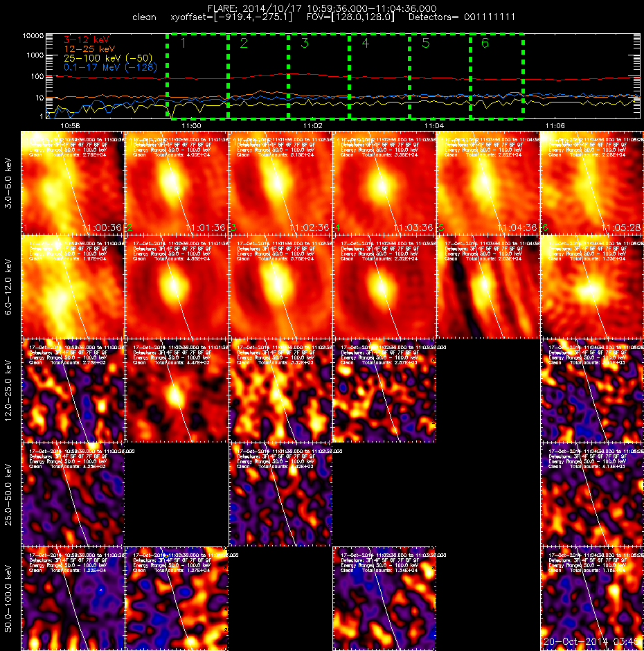The image size is (644, 651).
Task: View the 12.0-25.0 keV image for interval 6
Action: (x=592, y=391)
